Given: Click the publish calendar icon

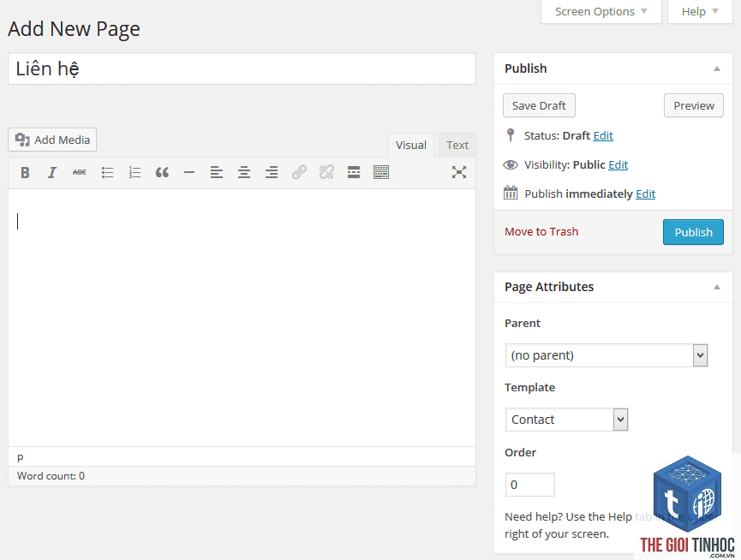Looking at the screenshot, I should click(x=511, y=194).
